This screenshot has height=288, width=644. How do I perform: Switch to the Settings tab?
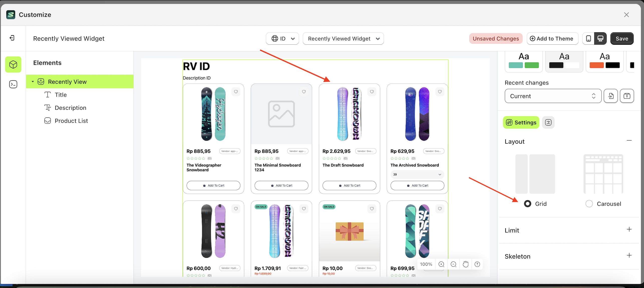521,122
